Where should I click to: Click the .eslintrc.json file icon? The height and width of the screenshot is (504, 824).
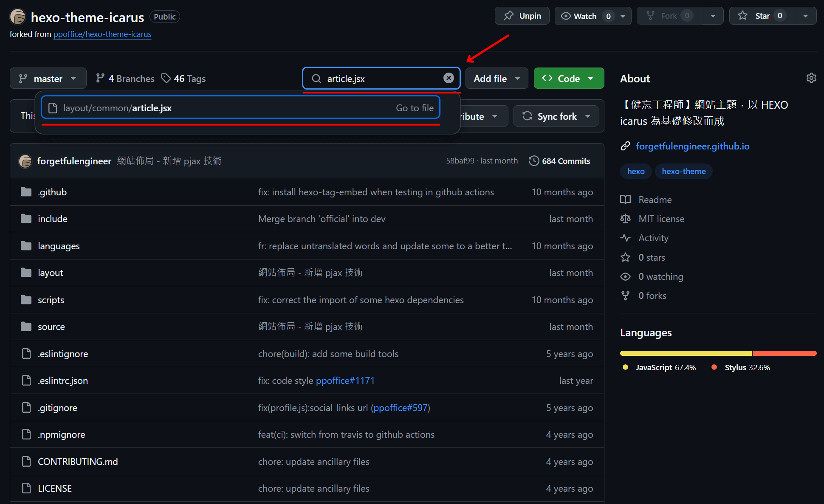point(26,380)
